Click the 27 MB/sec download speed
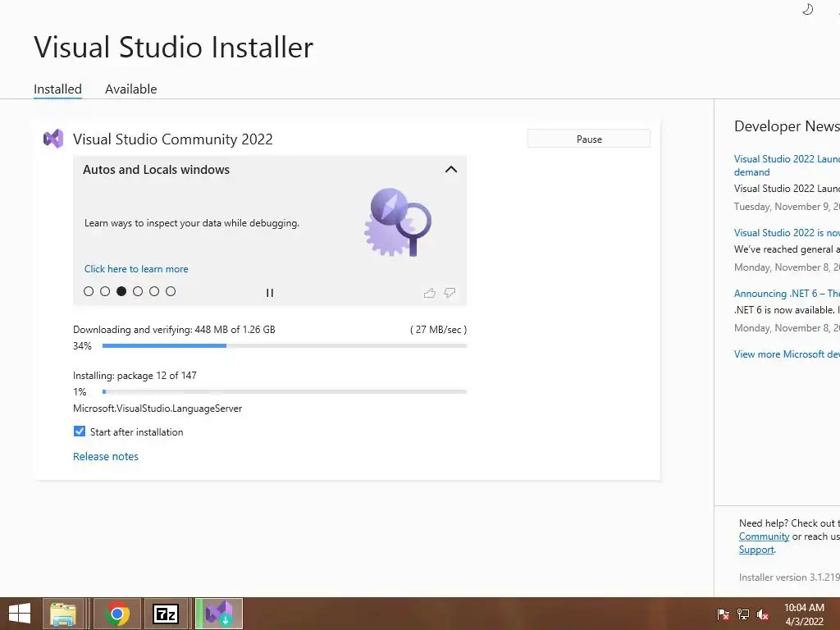Image resolution: width=840 pixels, height=630 pixels. tap(438, 330)
